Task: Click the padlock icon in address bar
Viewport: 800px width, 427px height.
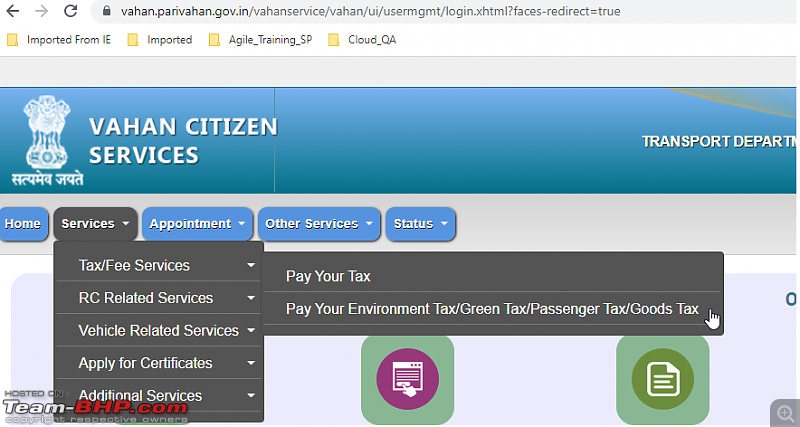Action: (107, 11)
